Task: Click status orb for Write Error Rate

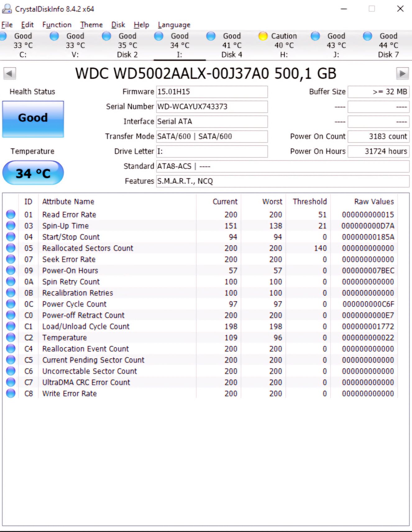Action: 11,393
